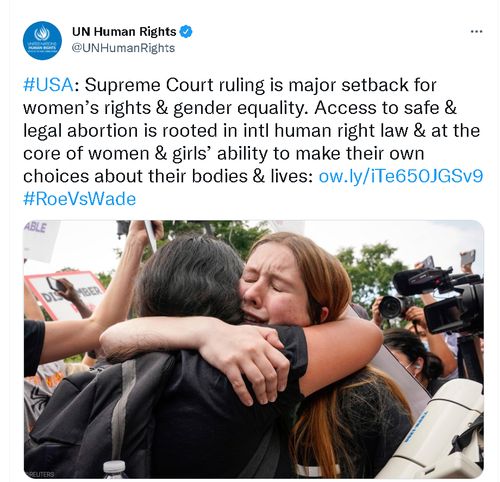
Task: Click the red-bordered protest sign in photo
Action: (65, 295)
